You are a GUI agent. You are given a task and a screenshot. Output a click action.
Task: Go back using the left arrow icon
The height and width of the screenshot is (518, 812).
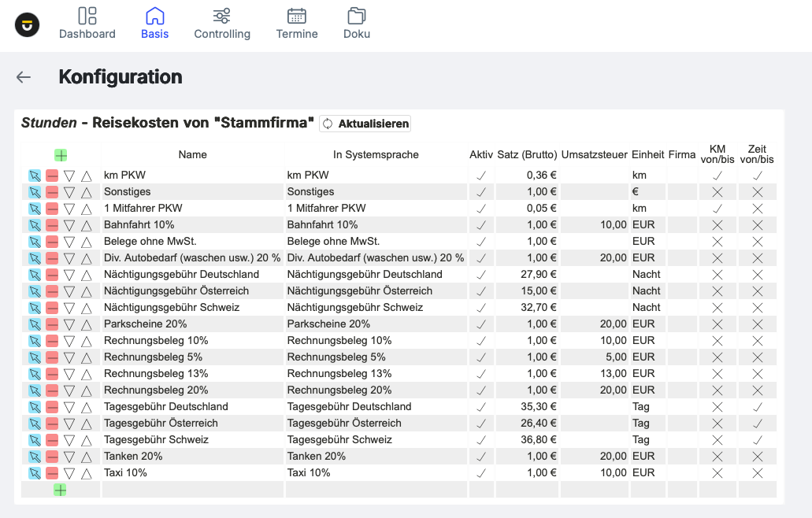pyautogui.click(x=24, y=77)
